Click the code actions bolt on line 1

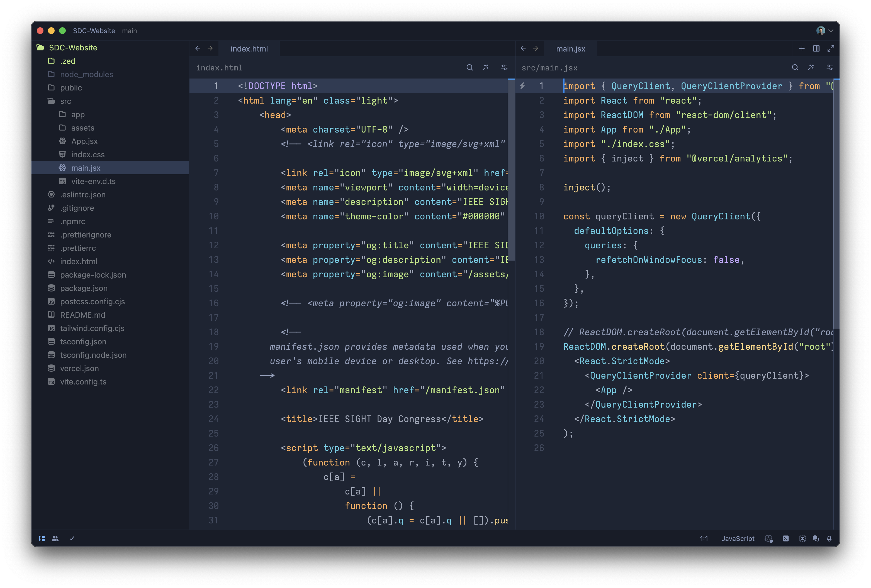pyautogui.click(x=522, y=86)
